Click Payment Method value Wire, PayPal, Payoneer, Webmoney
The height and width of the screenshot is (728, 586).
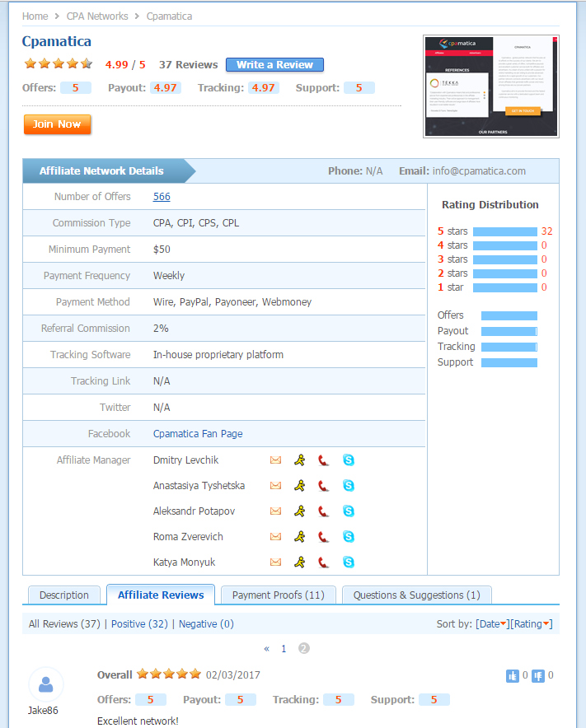[232, 301]
